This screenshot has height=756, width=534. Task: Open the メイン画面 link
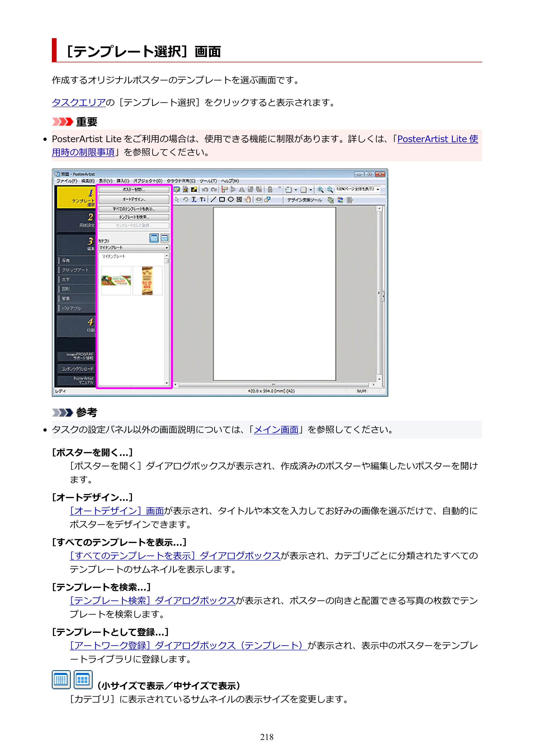[276, 430]
